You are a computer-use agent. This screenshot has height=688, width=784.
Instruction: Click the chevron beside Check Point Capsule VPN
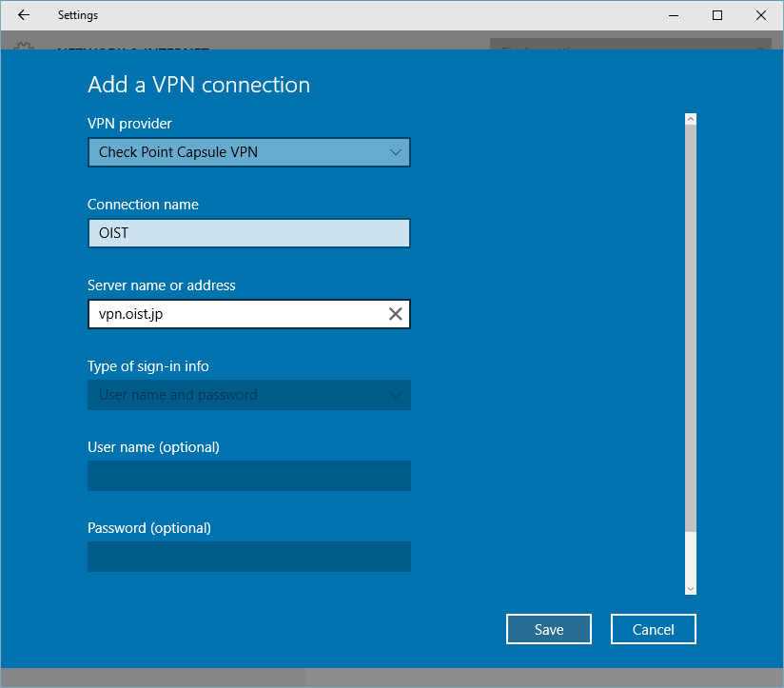[x=396, y=152]
